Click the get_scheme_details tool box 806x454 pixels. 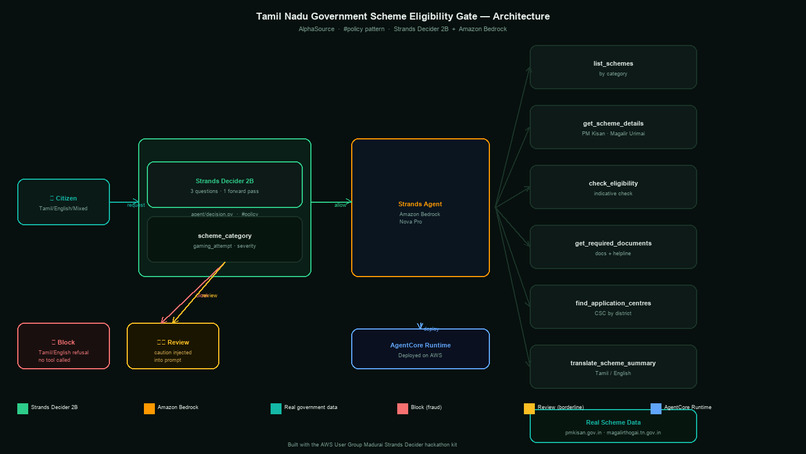click(x=613, y=127)
